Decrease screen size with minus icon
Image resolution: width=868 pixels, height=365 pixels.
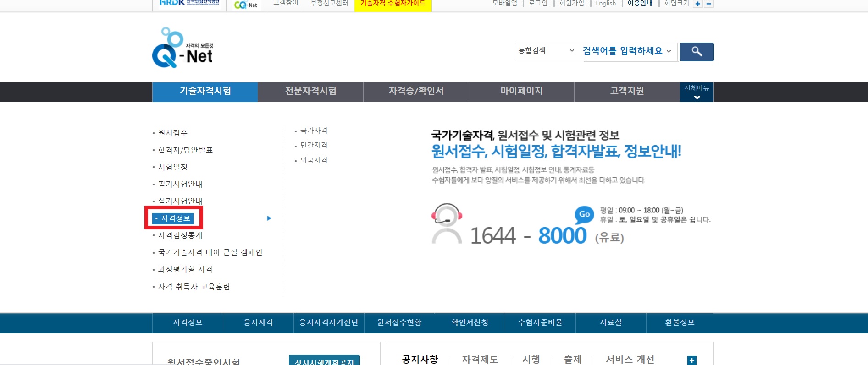click(709, 4)
